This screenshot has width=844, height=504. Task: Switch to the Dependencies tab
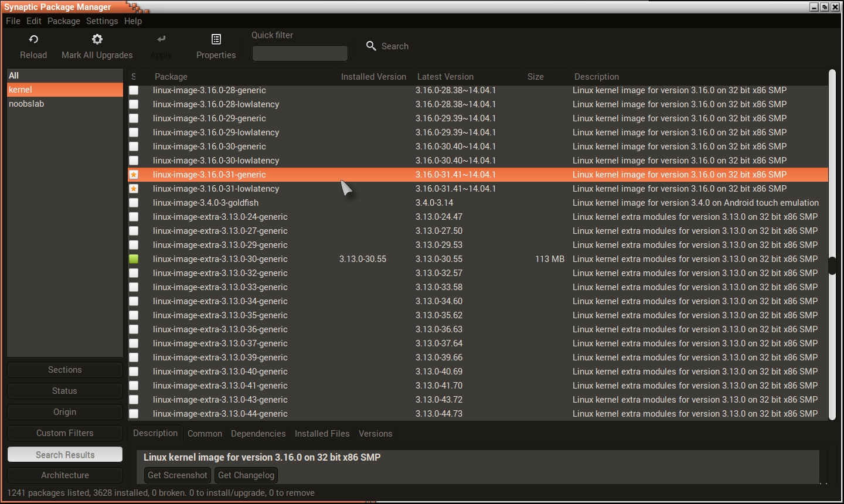click(258, 434)
